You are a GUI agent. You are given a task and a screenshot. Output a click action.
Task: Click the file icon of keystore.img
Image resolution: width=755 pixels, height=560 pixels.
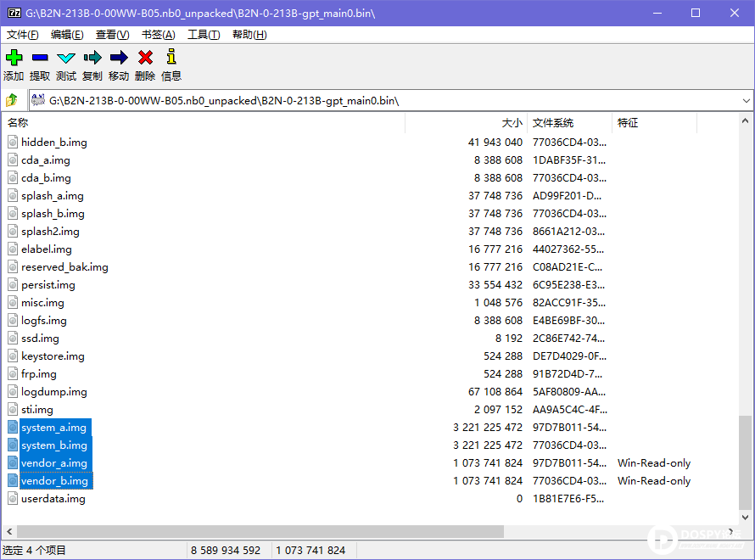[x=13, y=356]
